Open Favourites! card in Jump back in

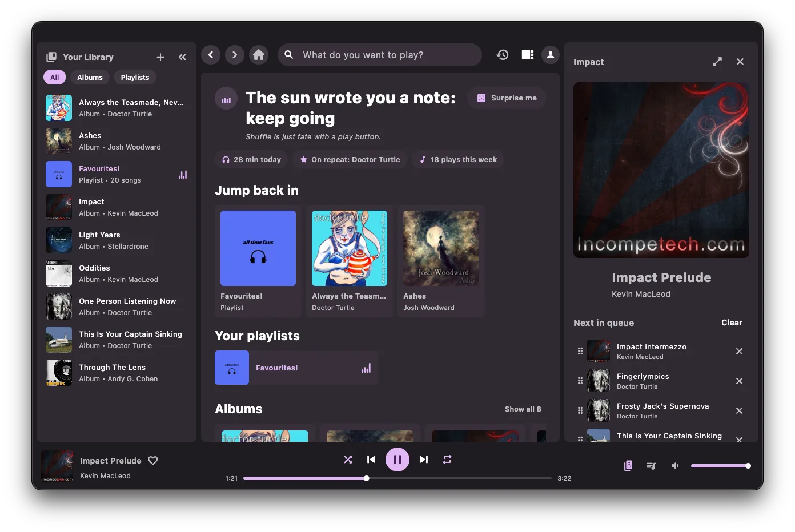[x=258, y=261]
